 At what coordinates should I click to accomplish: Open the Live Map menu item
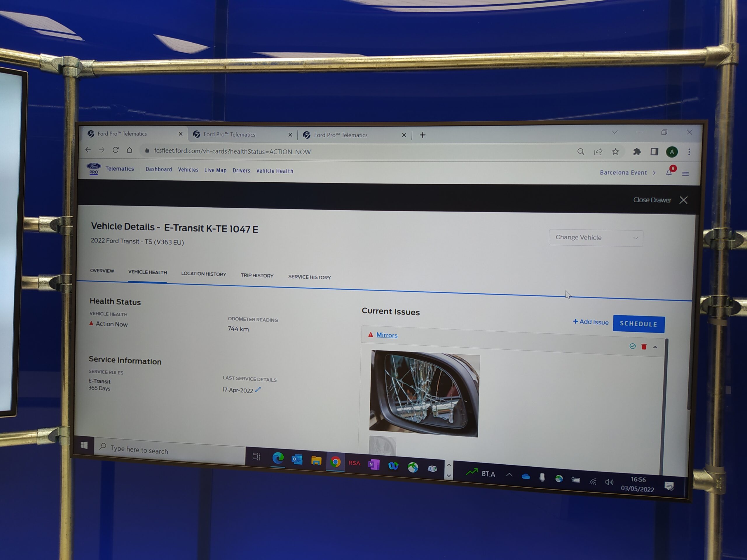[x=215, y=170]
